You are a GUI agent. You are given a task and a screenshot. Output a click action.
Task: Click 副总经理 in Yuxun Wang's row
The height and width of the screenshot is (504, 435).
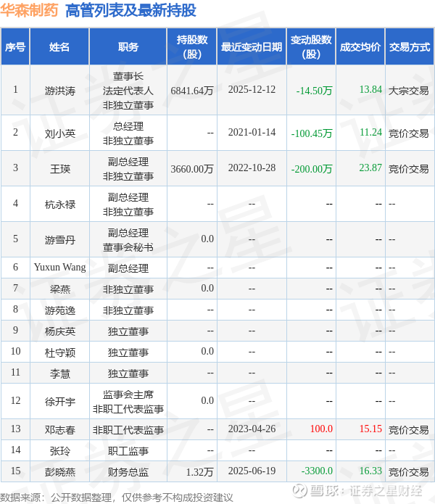coord(128,268)
